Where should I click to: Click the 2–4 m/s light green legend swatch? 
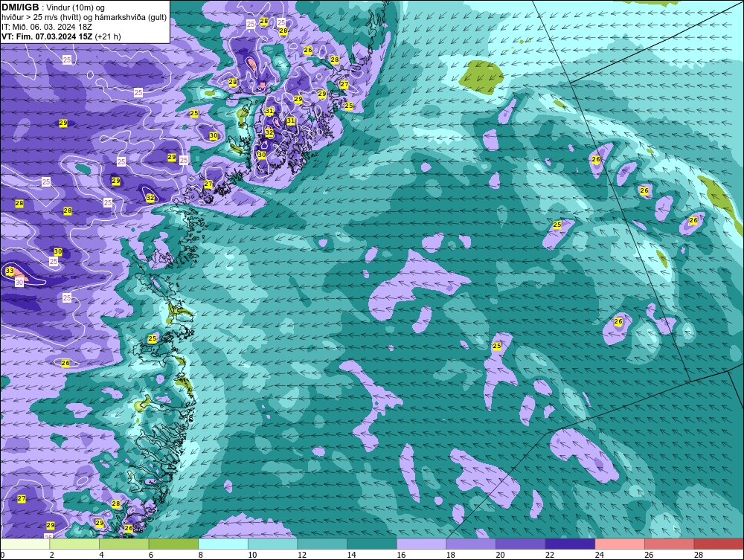(74, 544)
